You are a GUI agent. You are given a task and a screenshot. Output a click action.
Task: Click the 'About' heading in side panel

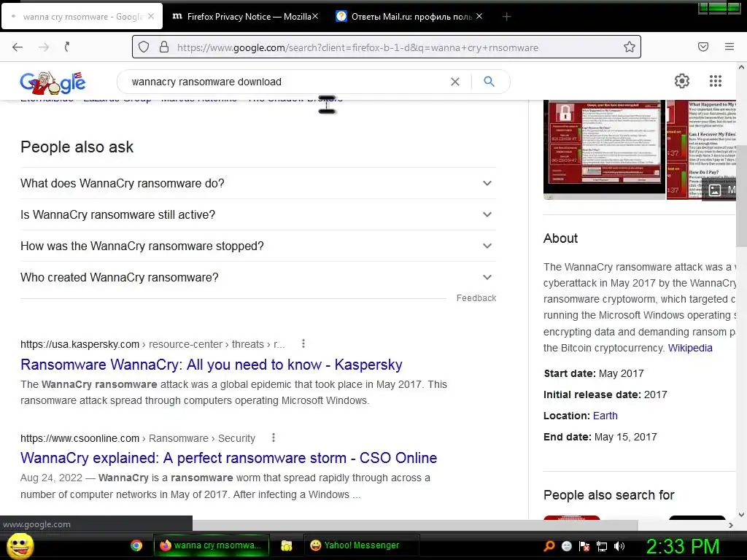point(560,238)
